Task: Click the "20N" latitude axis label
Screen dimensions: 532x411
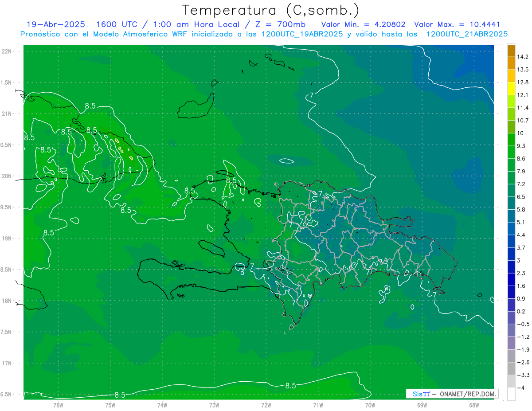Action: click(x=8, y=176)
